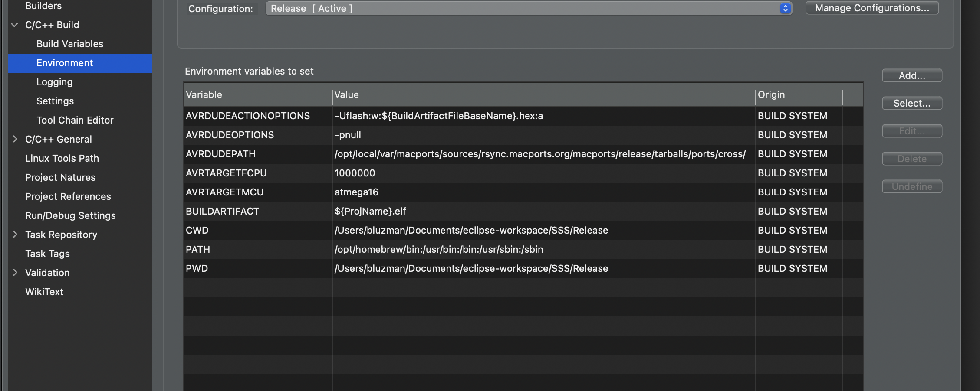Click the Manage Configurations button
This screenshot has width=980, height=391.
[871, 7]
